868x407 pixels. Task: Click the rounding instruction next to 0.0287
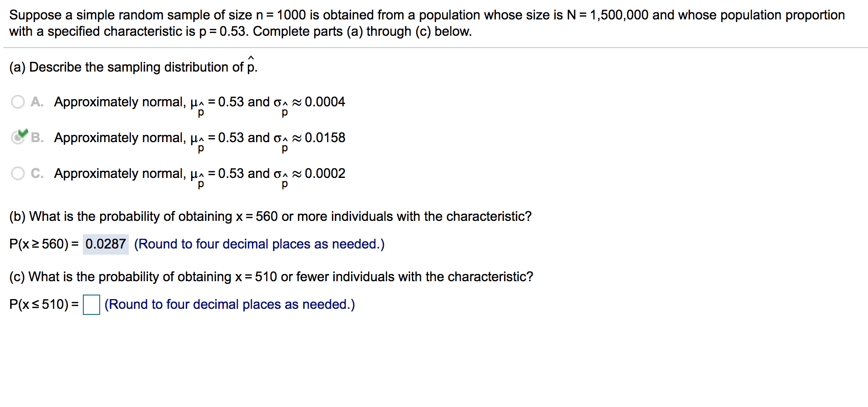[259, 244]
